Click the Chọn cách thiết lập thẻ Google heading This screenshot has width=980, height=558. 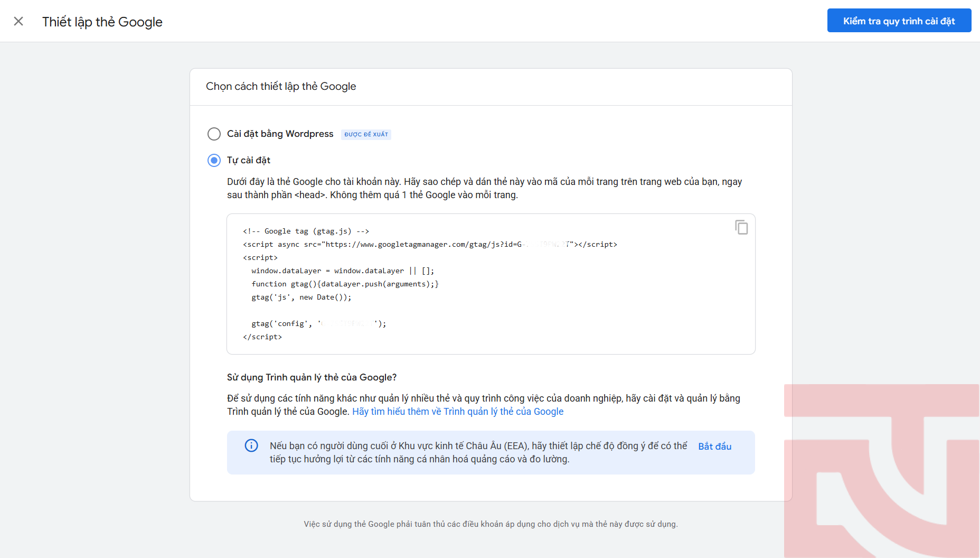(x=281, y=86)
